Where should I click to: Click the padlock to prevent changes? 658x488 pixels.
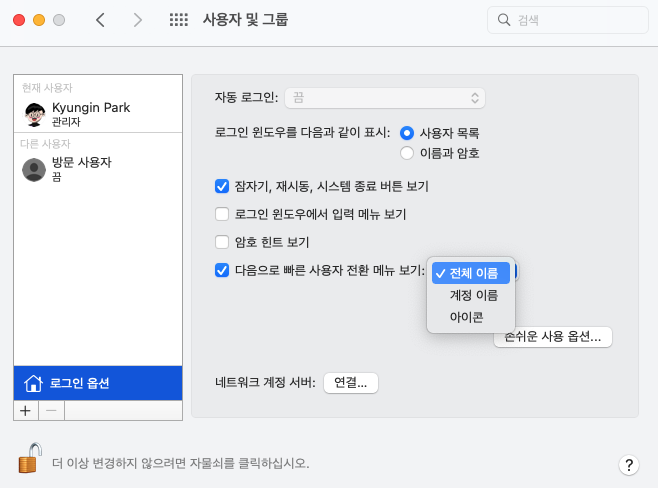tap(30, 458)
